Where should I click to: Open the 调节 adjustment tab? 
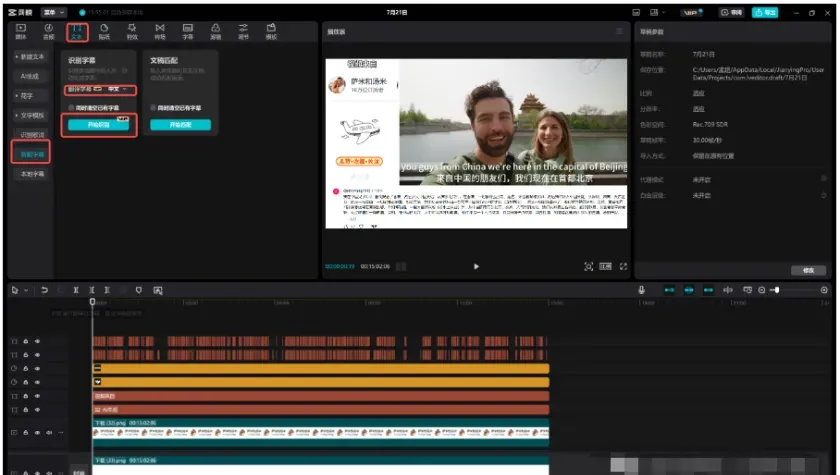pyautogui.click(x=243, y=32)
